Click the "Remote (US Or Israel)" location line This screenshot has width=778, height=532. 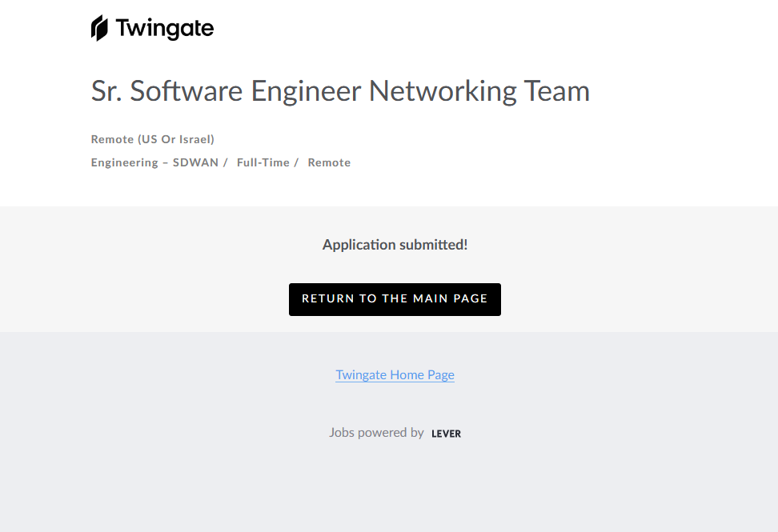pos(153,139)
